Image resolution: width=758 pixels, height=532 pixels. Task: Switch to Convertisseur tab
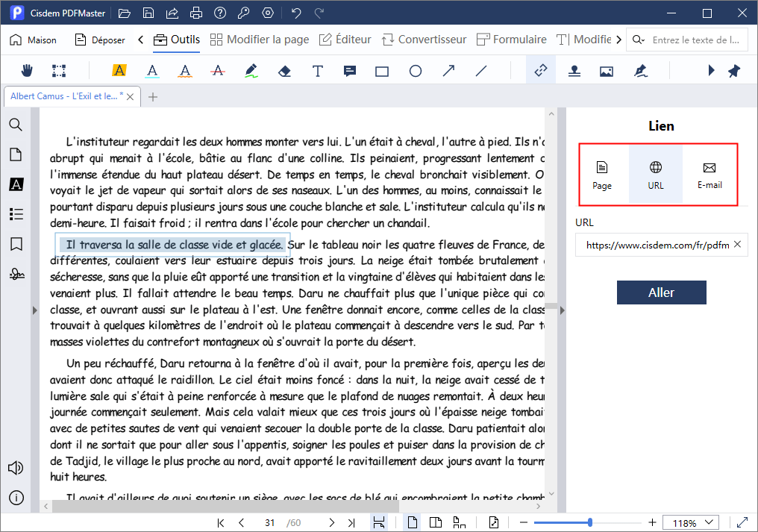(424, 40)
